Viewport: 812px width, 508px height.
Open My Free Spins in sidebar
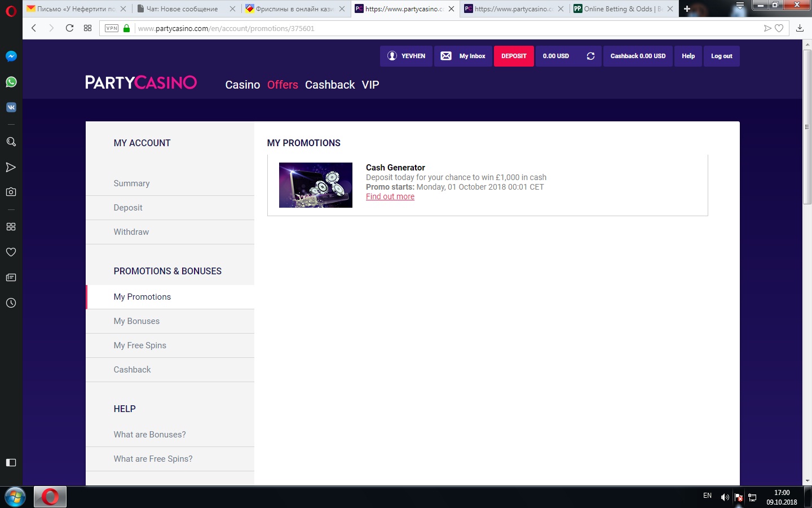click(x=170, y=345)
